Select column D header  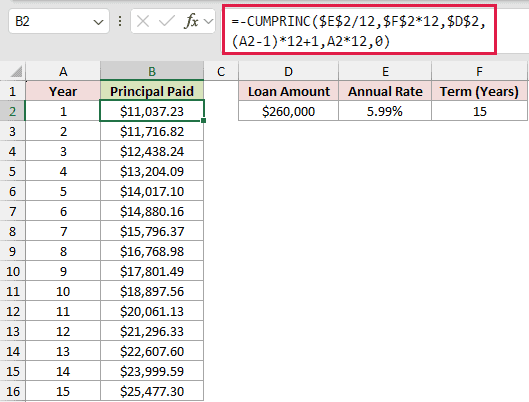tap(288, 71)
